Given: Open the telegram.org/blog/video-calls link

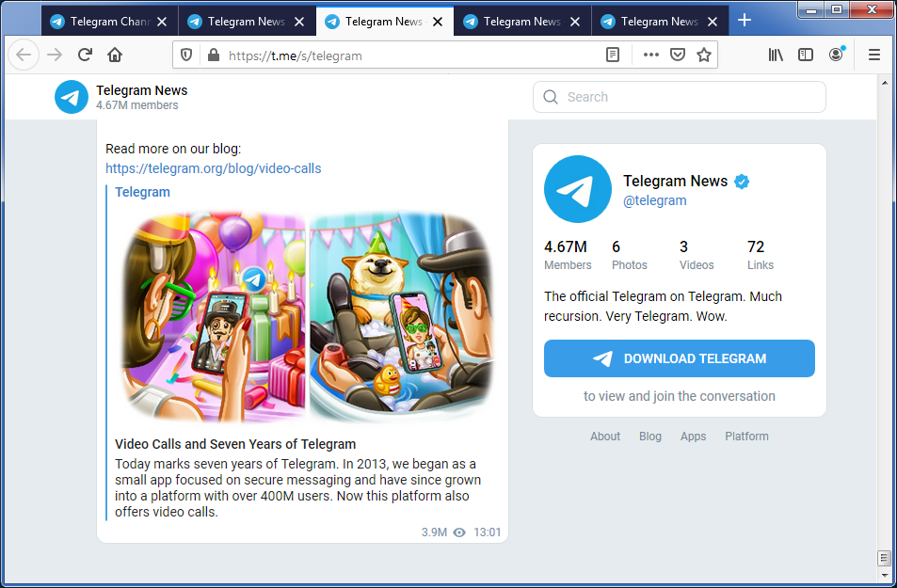Looking at the screenshot, I should pos(214,168).
